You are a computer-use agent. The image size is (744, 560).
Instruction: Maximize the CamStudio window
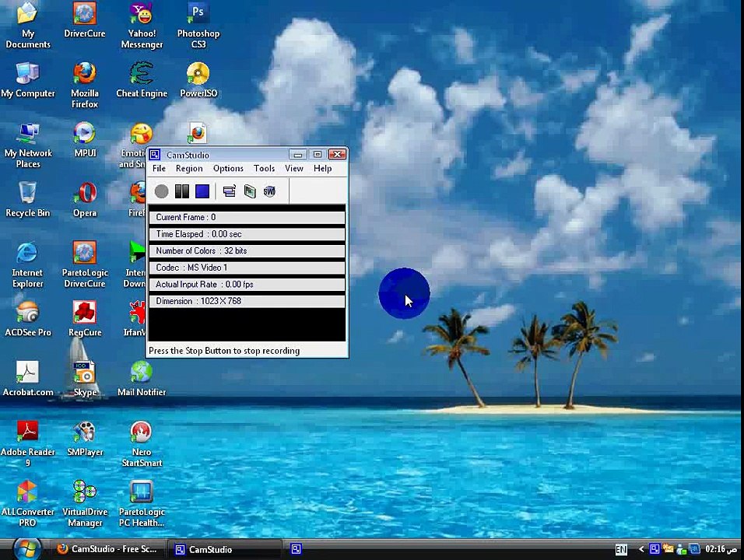coord(318,155)
